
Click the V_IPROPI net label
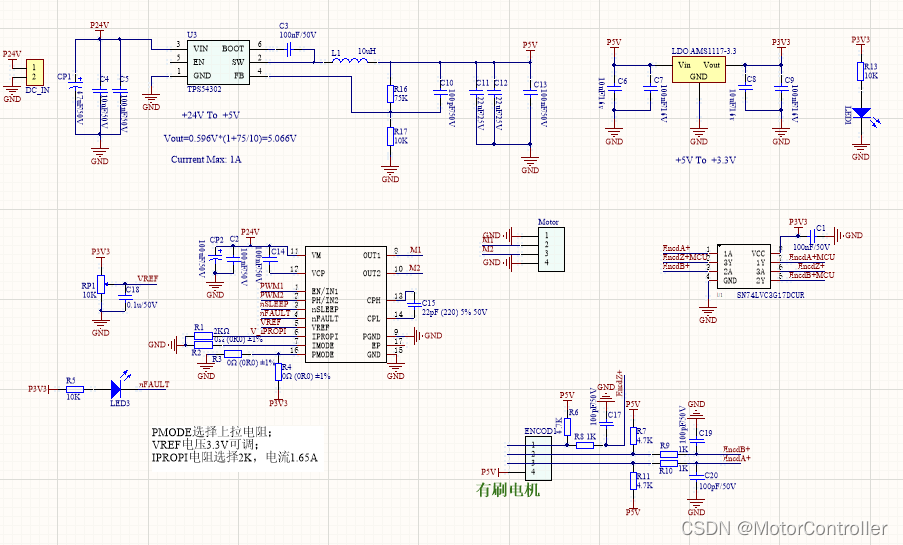pos(268,331)
